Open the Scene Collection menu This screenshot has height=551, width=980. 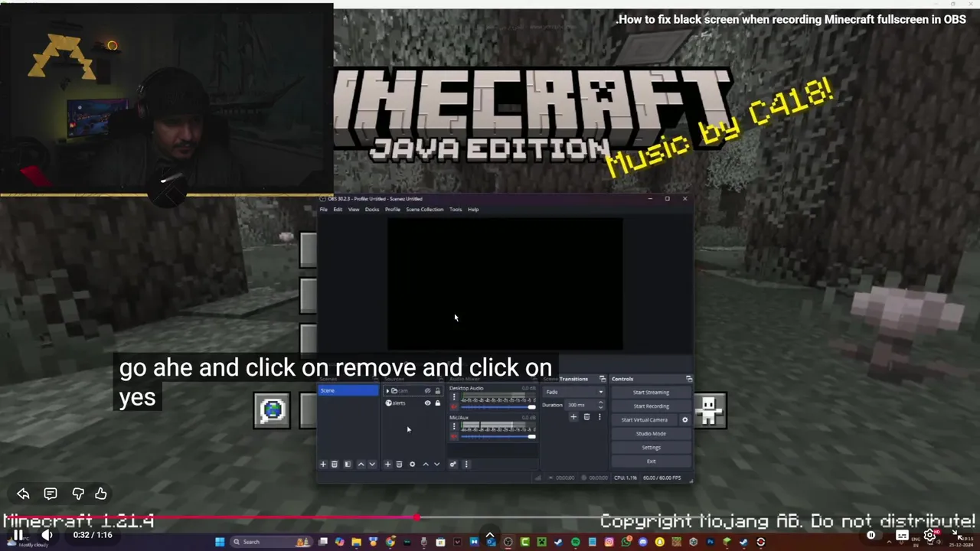425,210
